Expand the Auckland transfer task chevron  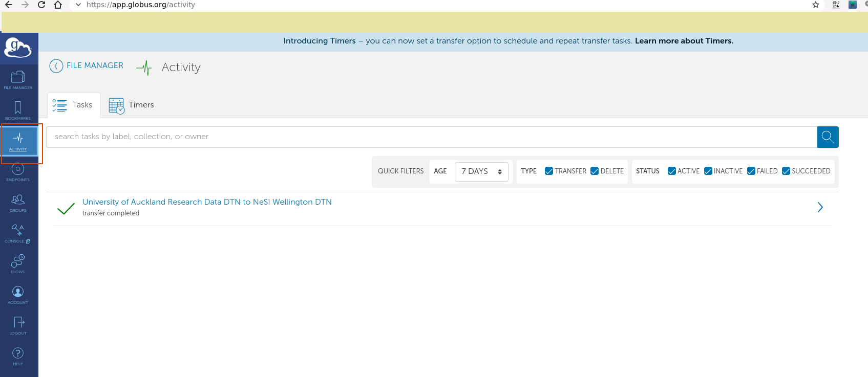click(820, 207)
